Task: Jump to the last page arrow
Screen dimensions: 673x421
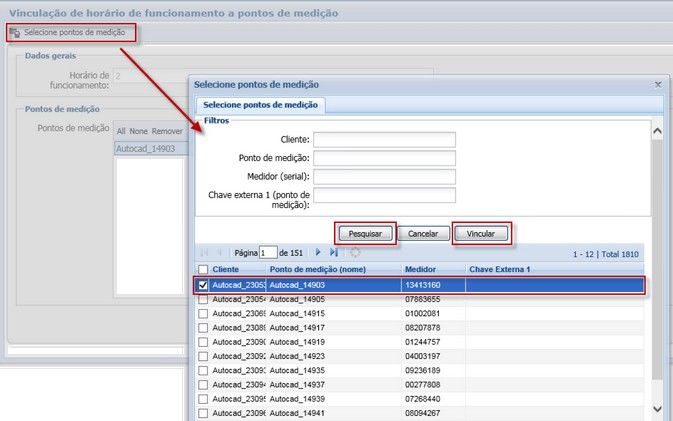Action: click(x=334, y=253)
